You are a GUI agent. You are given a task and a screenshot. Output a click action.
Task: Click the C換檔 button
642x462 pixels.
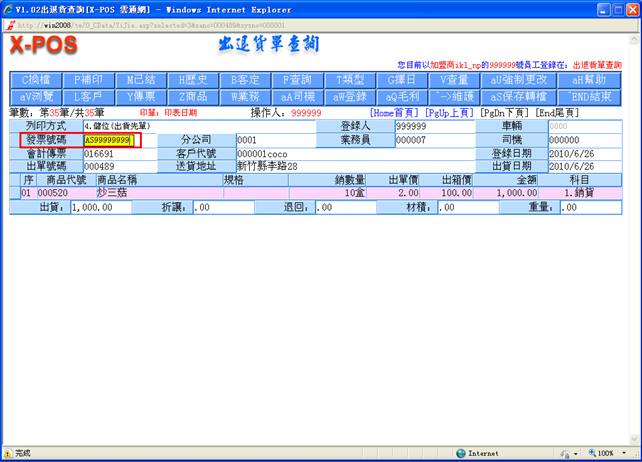(x=35, y=79)
